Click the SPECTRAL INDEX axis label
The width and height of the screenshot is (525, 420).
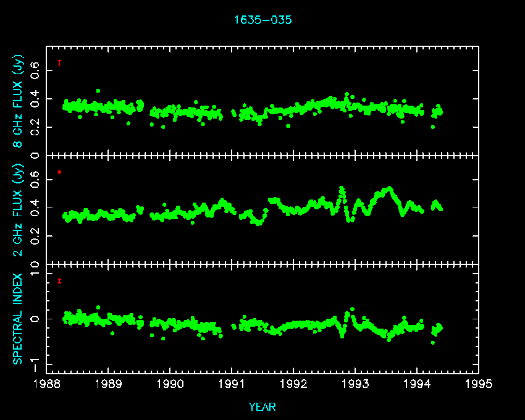pos(18,318)
